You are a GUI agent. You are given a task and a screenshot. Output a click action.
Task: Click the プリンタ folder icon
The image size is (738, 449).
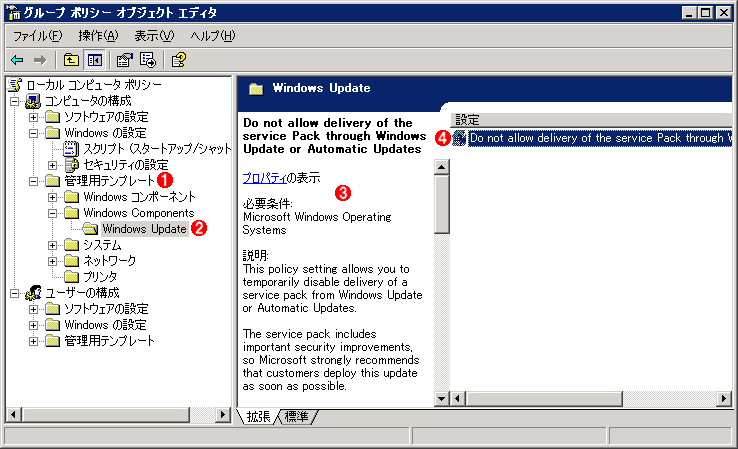coord(72,276)
